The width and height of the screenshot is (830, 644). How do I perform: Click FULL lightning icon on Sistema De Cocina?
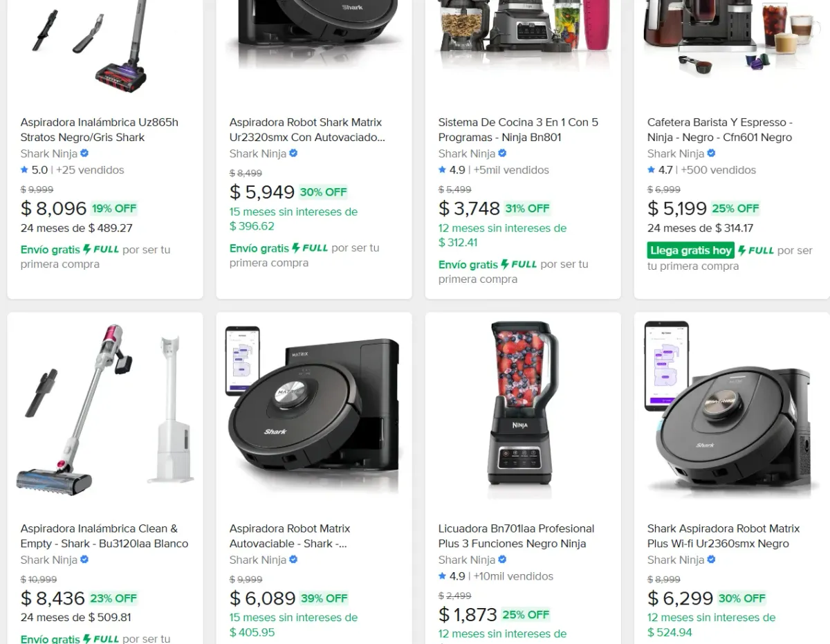tap(505, 265)
